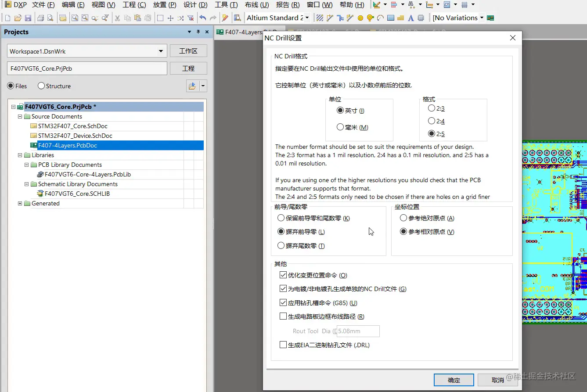Toggle 优化变更位置命令 checkbox
The width and height of the screenshot is (587, 392).
coord(283,275)
